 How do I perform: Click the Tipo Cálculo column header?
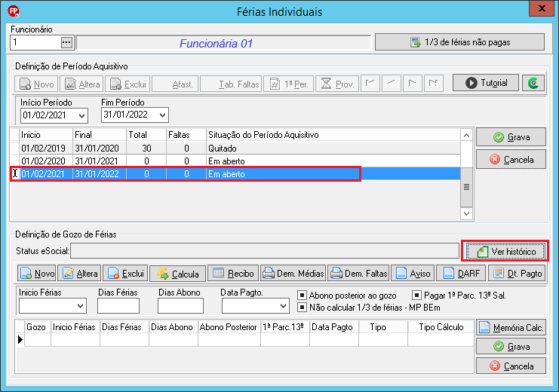coord(441,327)
